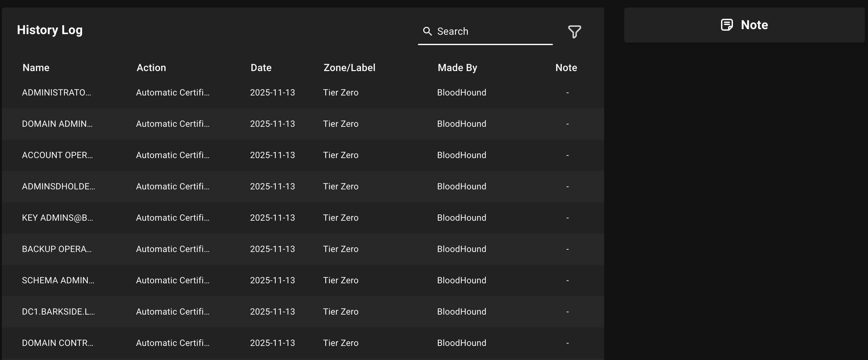Click the Zone/Label column header
868x360 pixels.
(349, 67)
